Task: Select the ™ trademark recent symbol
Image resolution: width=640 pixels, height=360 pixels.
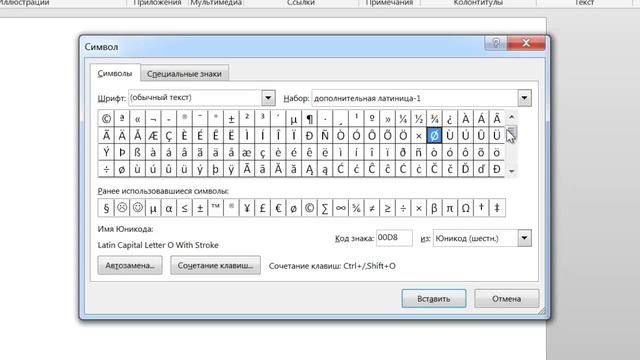Action: coord(216,208)
